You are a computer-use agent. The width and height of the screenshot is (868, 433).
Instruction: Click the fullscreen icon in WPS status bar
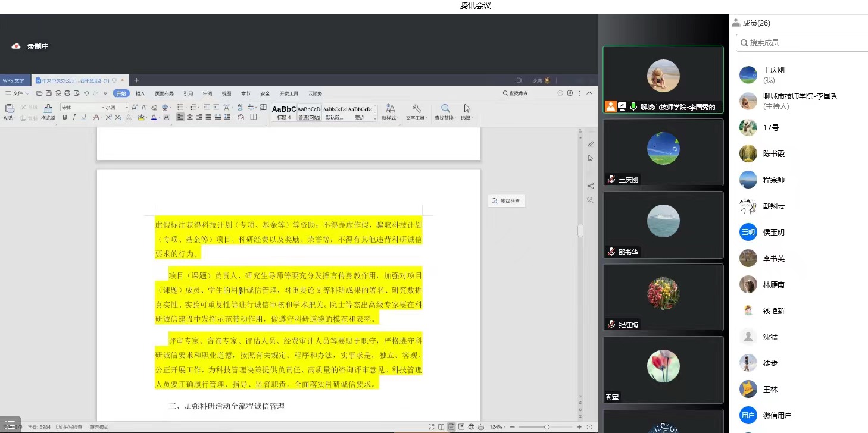pos(431,427)
